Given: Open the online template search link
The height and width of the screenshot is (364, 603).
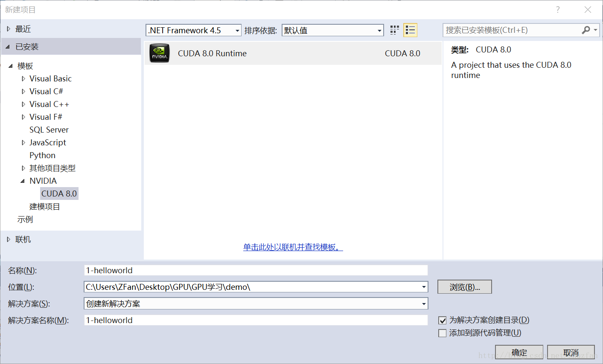Looking at the screenshot, I should (x=293, y=247).
